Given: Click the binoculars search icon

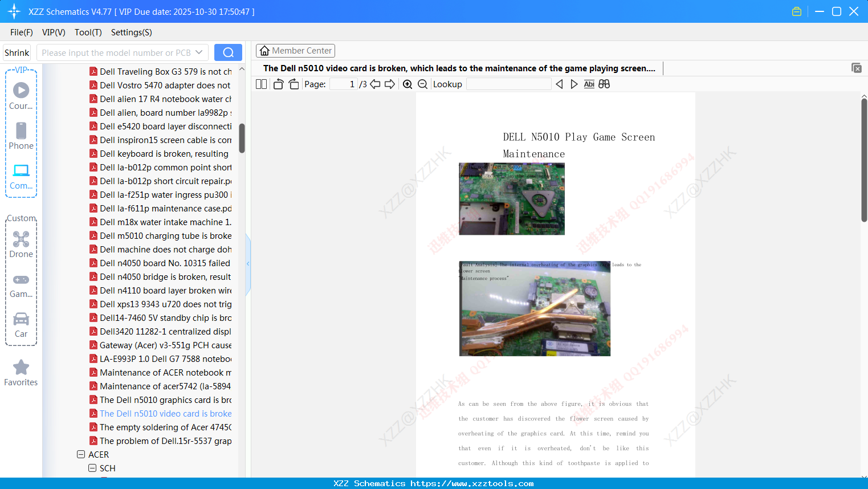Looking at the screenshot, I should [604, 84].
